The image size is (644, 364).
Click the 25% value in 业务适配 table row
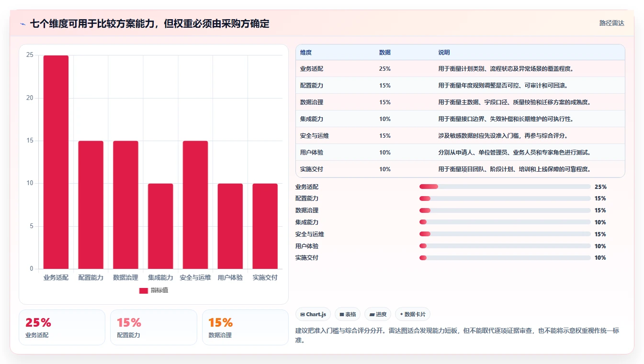coord(385,69)
